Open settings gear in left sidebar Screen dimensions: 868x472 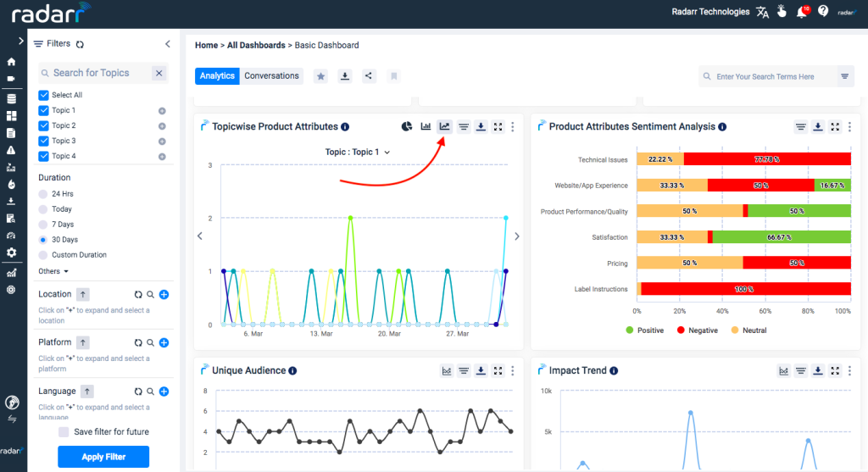(x=11, y=253)
